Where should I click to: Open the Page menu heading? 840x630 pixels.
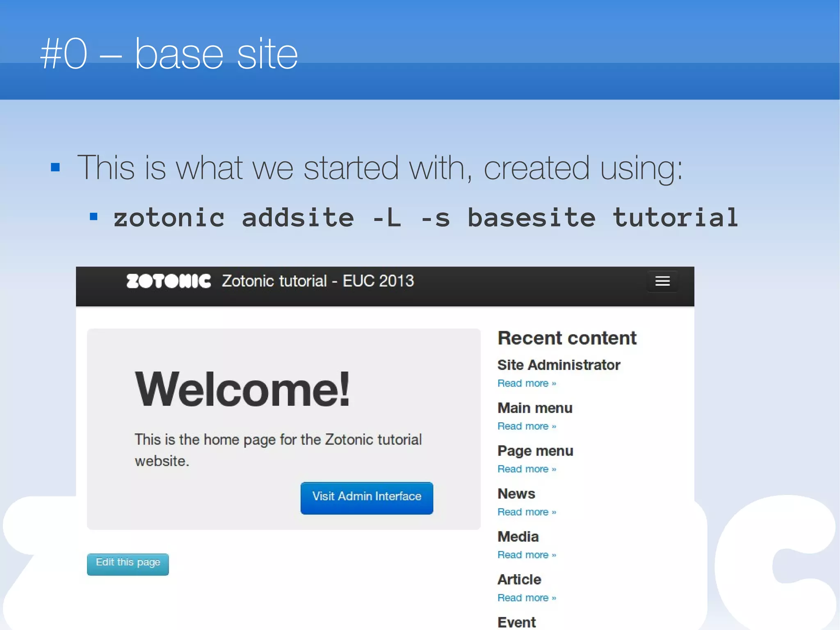[535, 451]
